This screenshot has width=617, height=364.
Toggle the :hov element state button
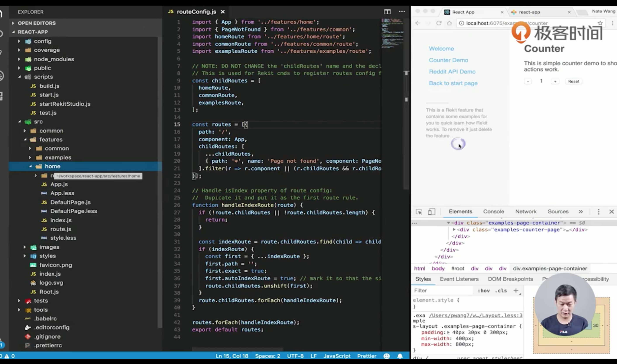click(x=484, y=291)
